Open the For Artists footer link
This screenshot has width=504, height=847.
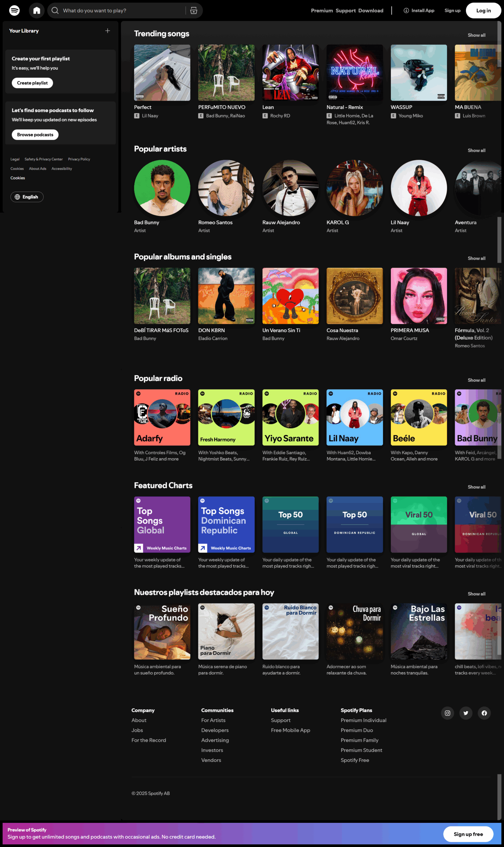click(x=213, y=720)
